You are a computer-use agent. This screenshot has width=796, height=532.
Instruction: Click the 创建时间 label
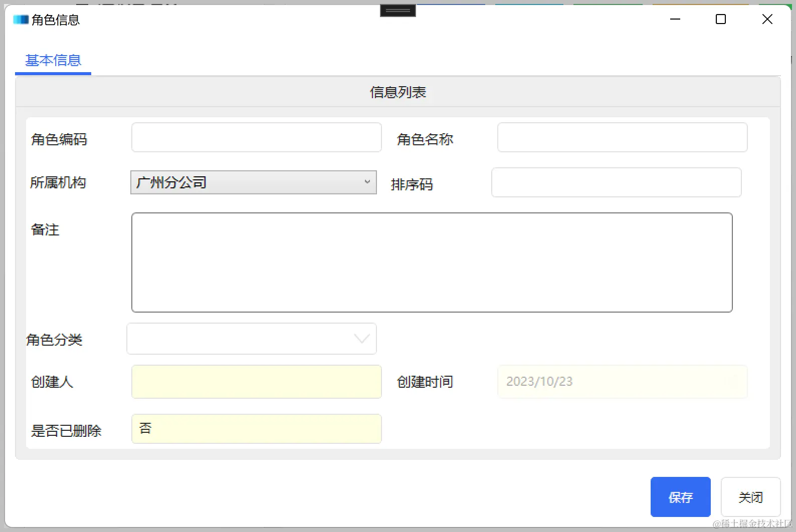click(425, 382)
